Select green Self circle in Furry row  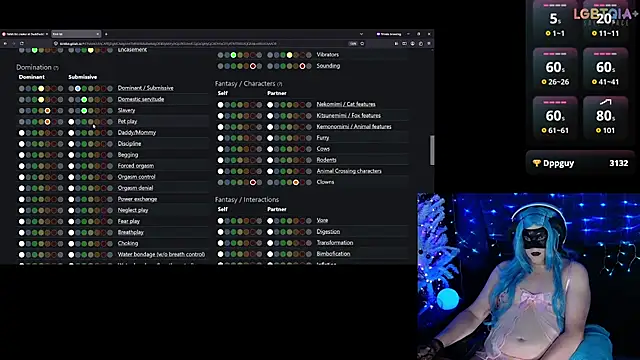[233, 138]
